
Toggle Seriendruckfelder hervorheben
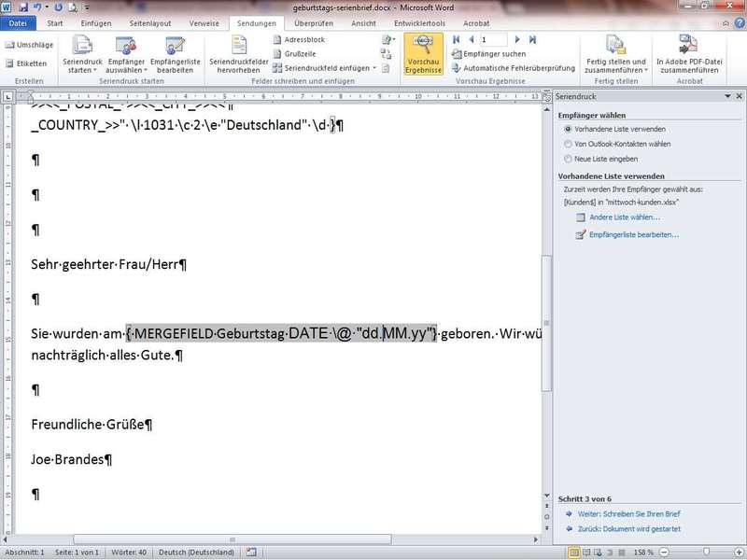[239, 55]
